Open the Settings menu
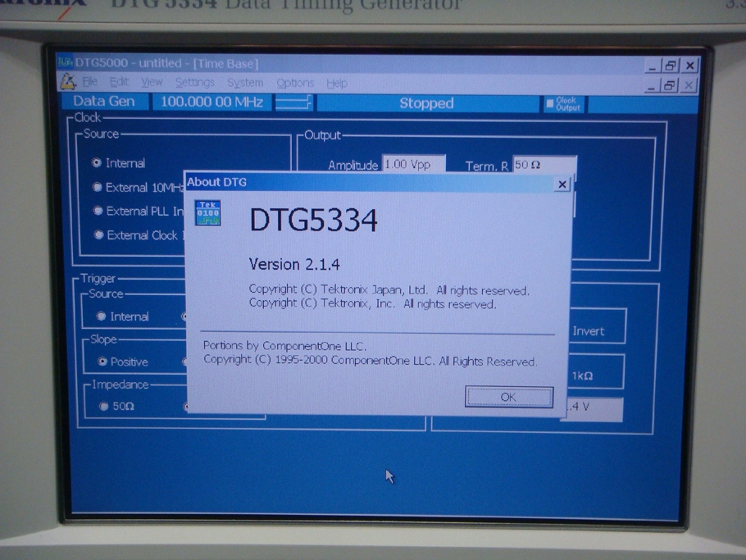Screen dimensions: 746x560 click(194, 83)
